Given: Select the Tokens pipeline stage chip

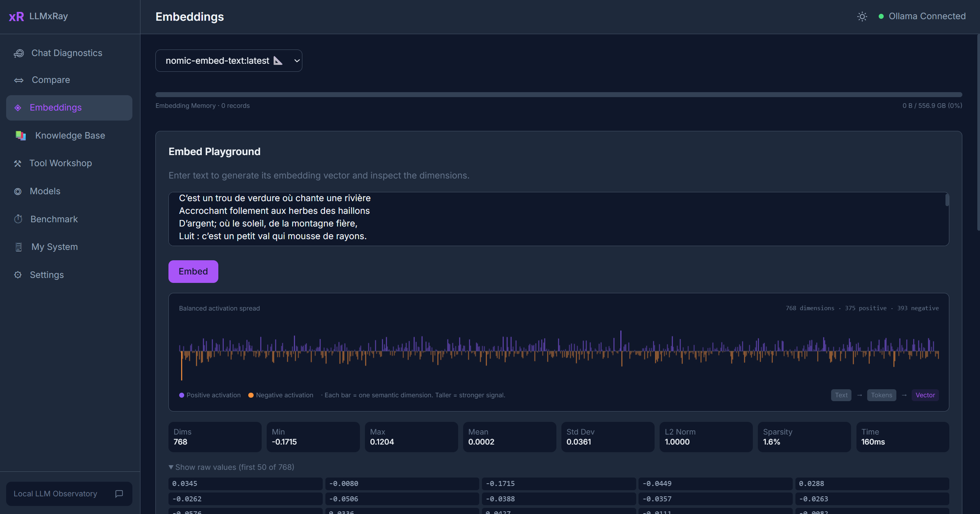Looking at the screenshot, I should (881, 395).
